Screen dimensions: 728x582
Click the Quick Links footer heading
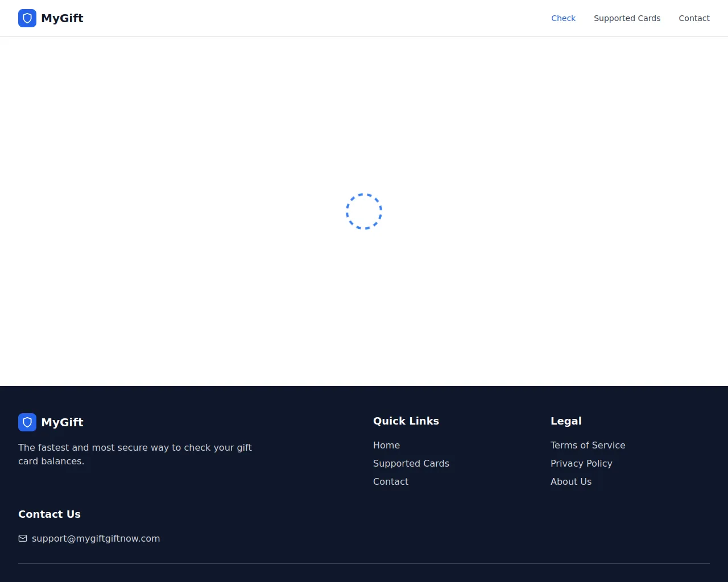[406, 421]
